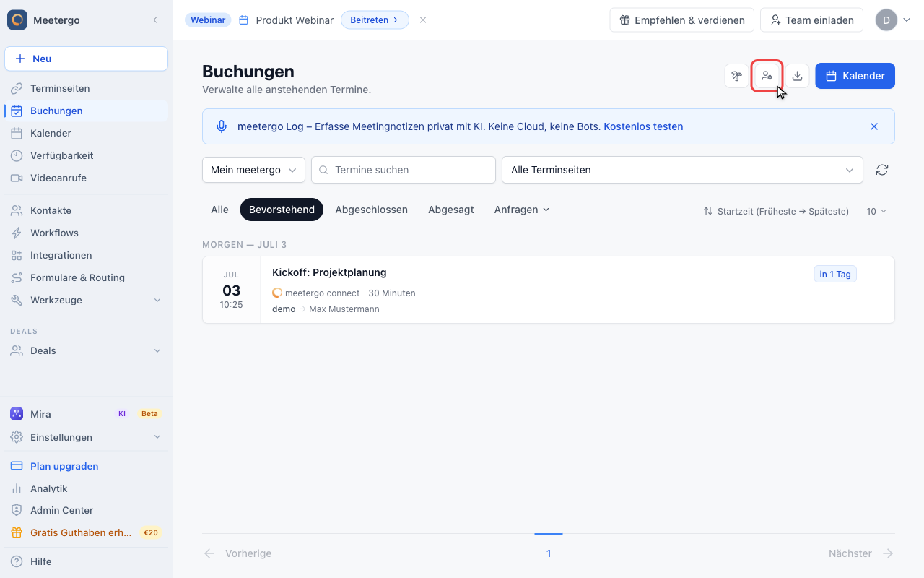
Task: Click the Gratis Guthaben gift icon
Action: click(x=17, y=532)
